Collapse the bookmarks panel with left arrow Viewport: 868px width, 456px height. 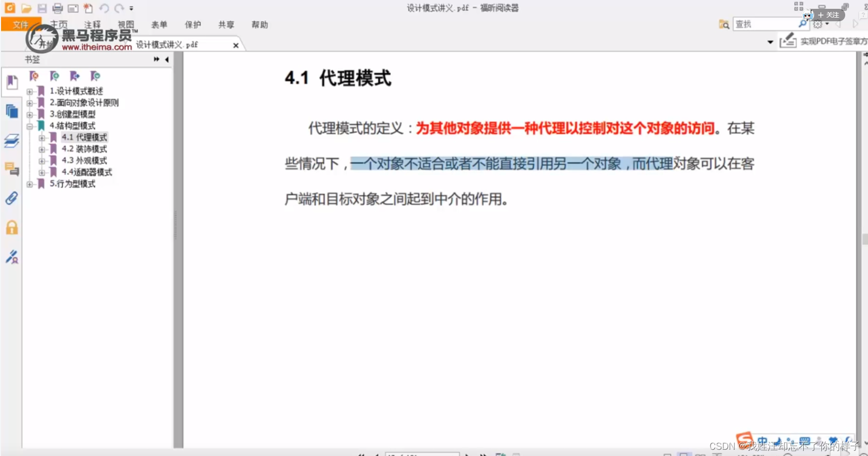167,60
